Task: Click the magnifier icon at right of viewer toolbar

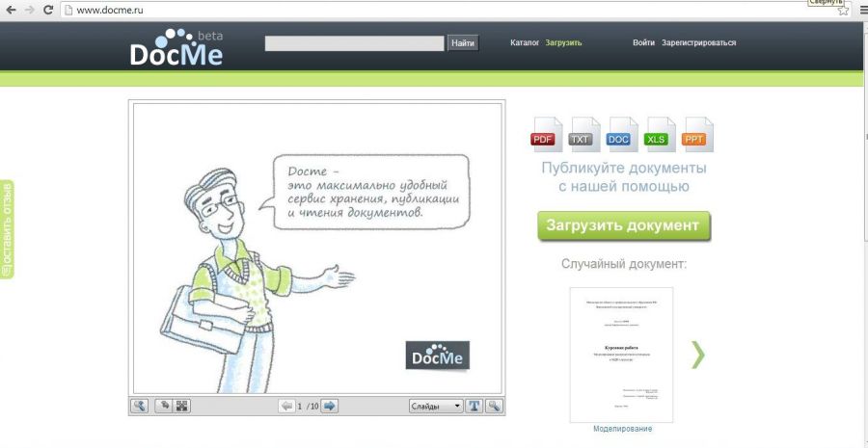Action: (x=494, y=406)
